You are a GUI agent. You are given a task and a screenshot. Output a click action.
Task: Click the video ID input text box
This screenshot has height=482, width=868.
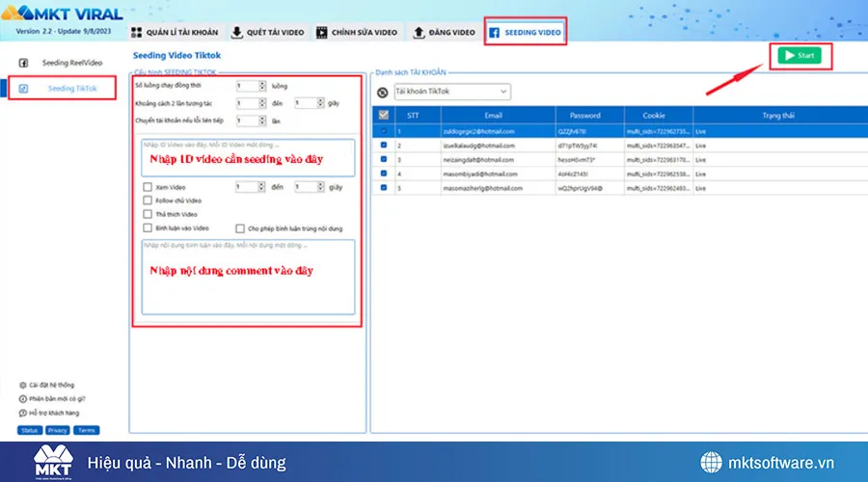coord(249,157)
